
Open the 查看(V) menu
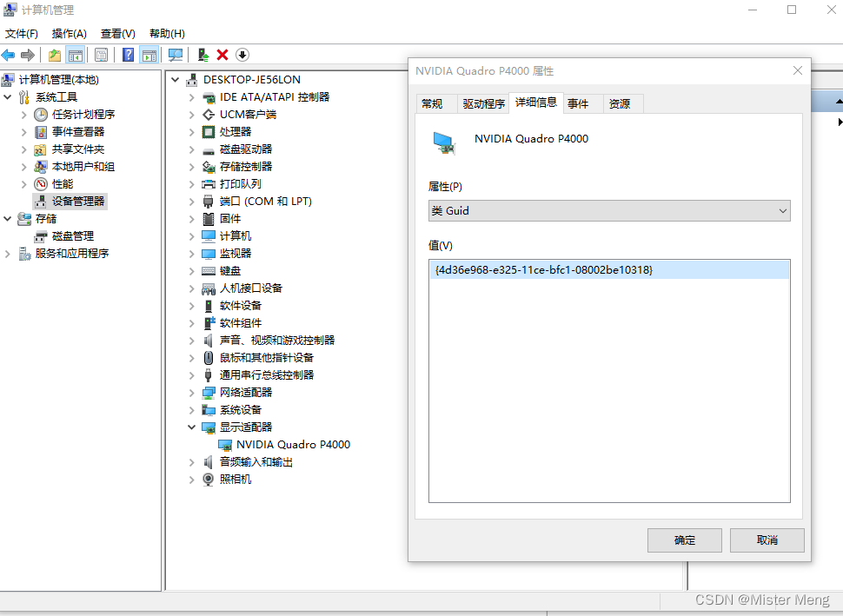(117, 34)
